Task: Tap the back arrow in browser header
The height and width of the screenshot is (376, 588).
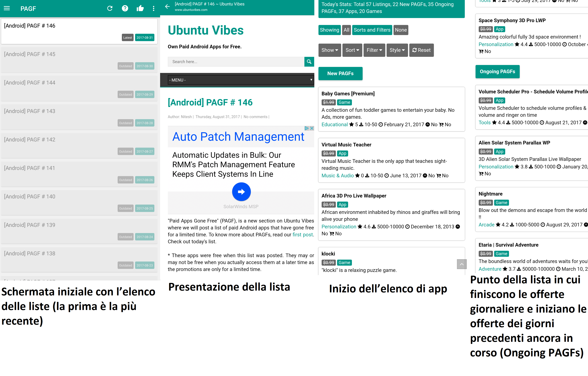Action: [167, 7]
